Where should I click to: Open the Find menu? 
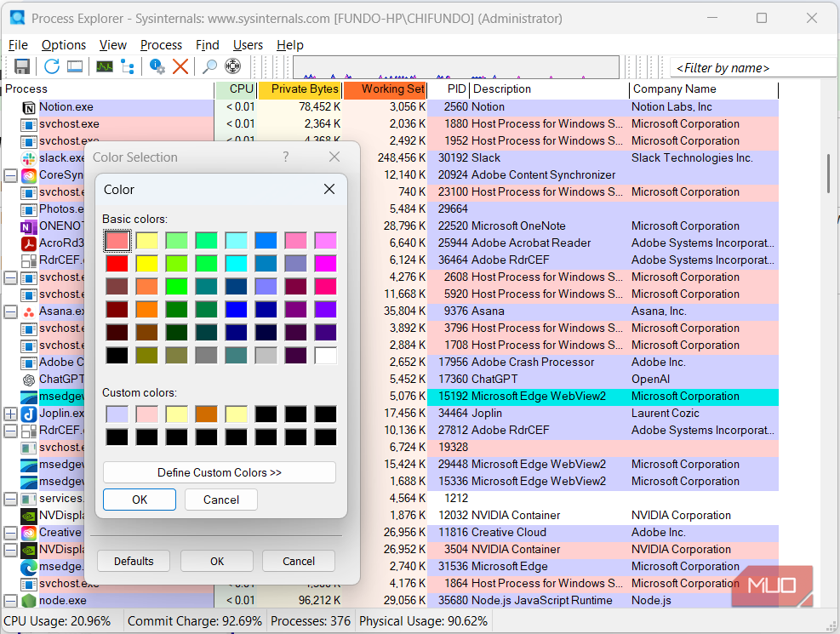(208, 45)
